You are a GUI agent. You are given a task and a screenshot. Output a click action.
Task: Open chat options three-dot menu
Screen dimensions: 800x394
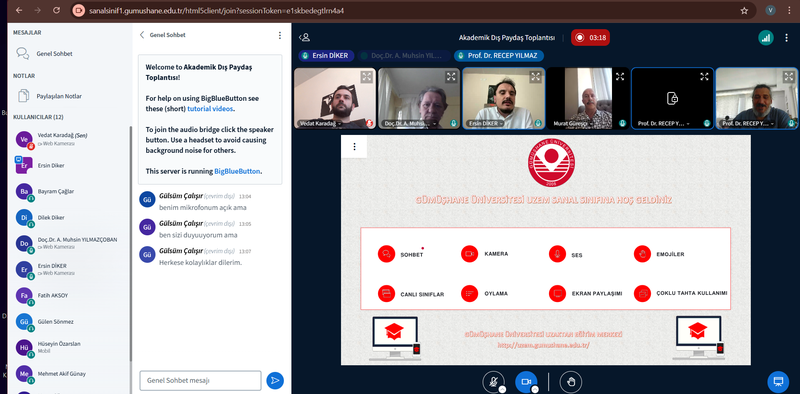(280, 35)
